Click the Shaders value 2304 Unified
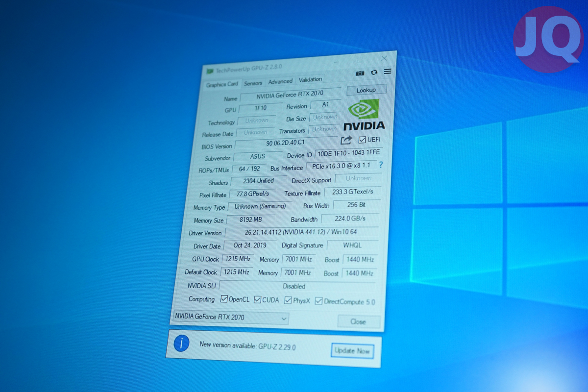Viewport: 588px width, 392px height. [259, 181]
